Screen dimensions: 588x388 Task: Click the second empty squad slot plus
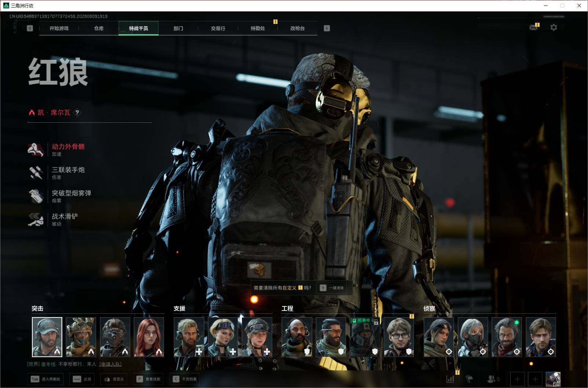tap(535, 379)
